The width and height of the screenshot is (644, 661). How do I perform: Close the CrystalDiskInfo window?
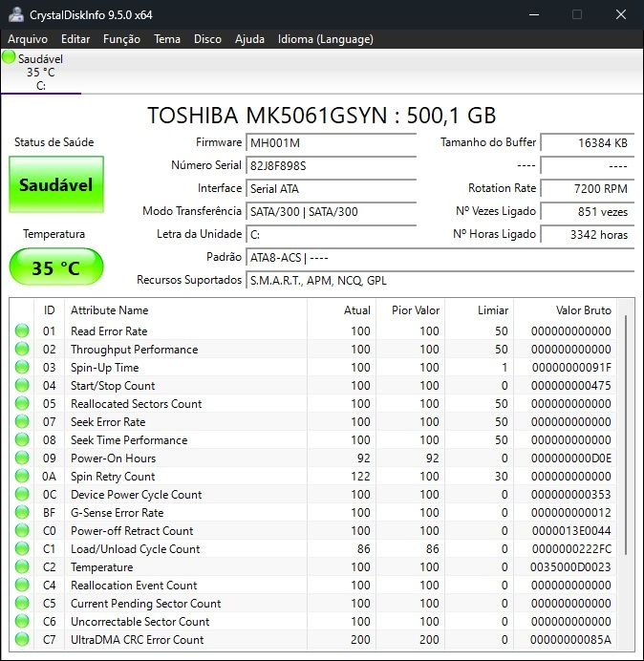[x=621, y=14]
